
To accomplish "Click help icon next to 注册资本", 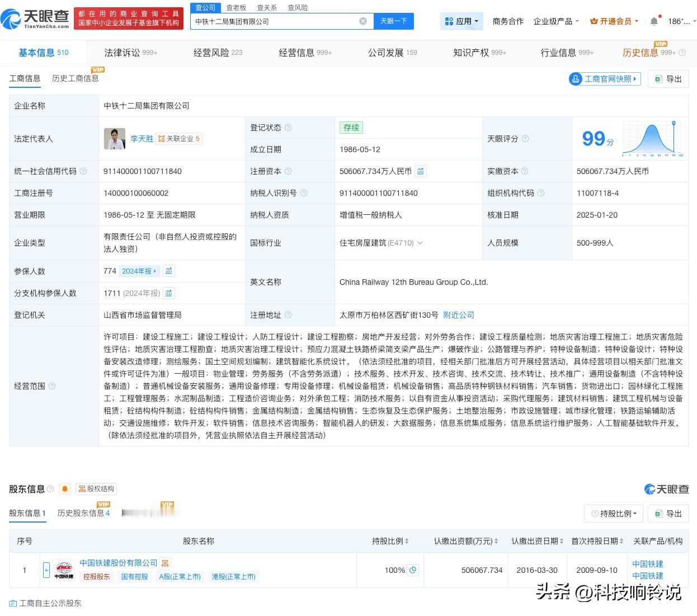I will click(288, 171).
